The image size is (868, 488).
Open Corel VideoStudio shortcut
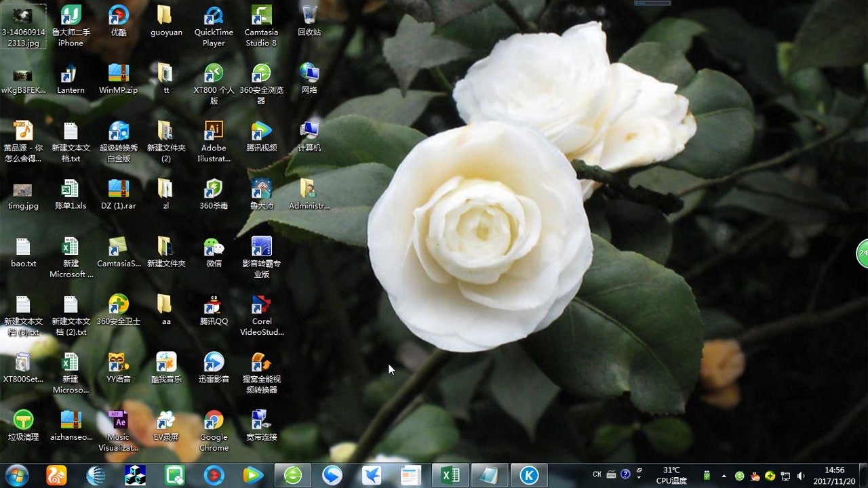click(261, 315)
